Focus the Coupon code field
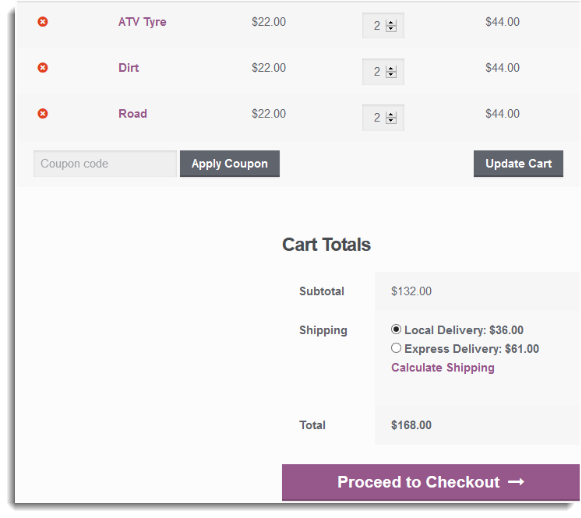Screen dimensions: 581x518 tap(105, 163)
